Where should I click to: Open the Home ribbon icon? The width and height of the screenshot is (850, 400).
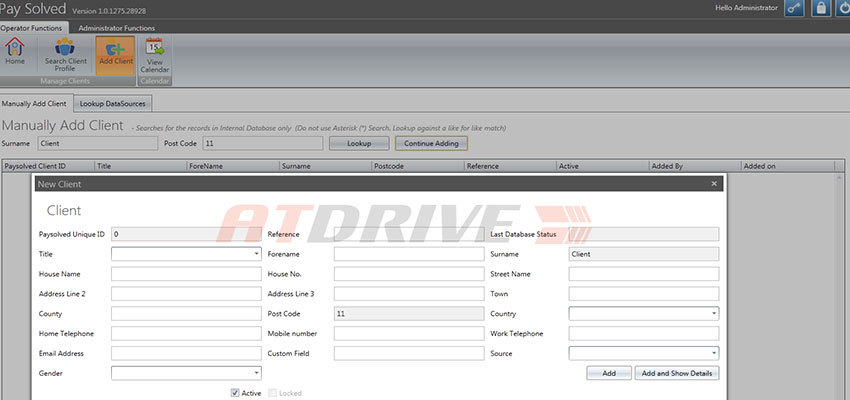pyautogui.click(x=15, y=53)
